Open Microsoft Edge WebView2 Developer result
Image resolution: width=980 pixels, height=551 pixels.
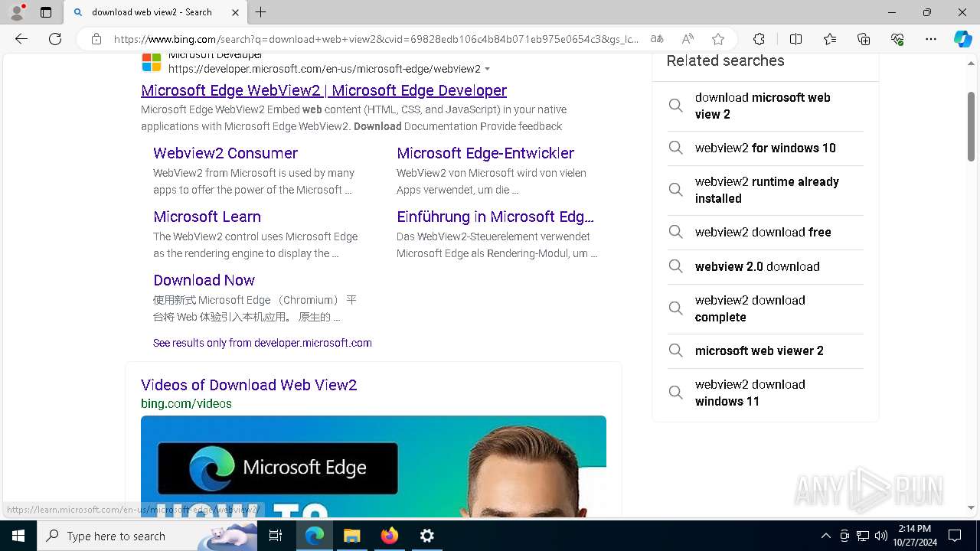click(x=324, y=90)
